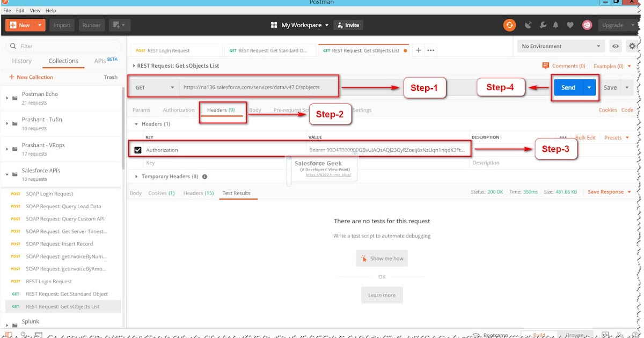This screenshot has width=644, height=338.
Task: Click the Import button
Action: 62,25
